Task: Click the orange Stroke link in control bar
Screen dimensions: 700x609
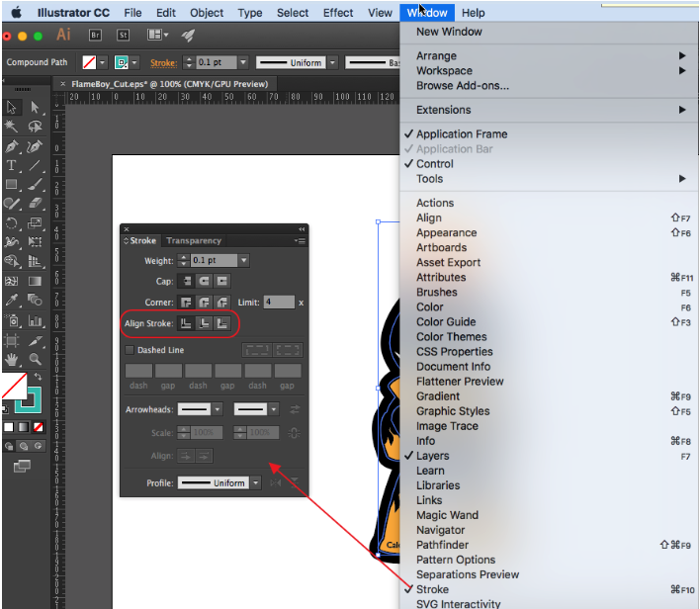Action: coord(163,62)
